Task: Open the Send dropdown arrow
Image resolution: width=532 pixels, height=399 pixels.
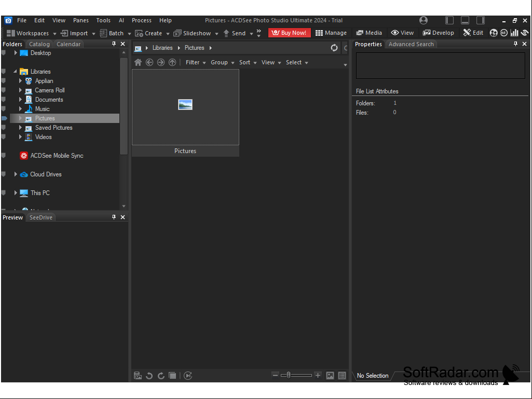Action: click(x=251, y=34)
